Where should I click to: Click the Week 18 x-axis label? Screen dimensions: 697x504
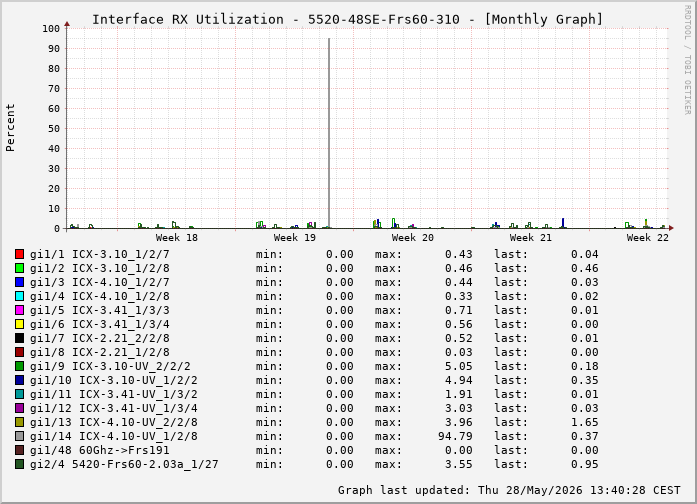coord(176,238)
